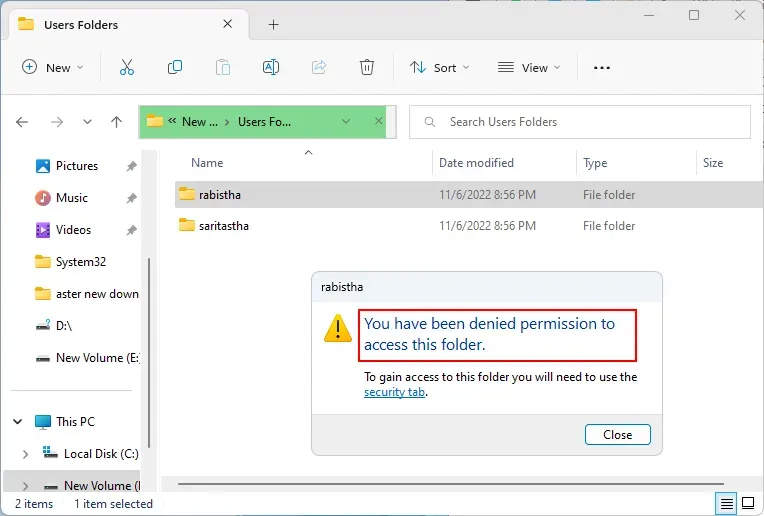Minimize the File Explorer window

649,15
